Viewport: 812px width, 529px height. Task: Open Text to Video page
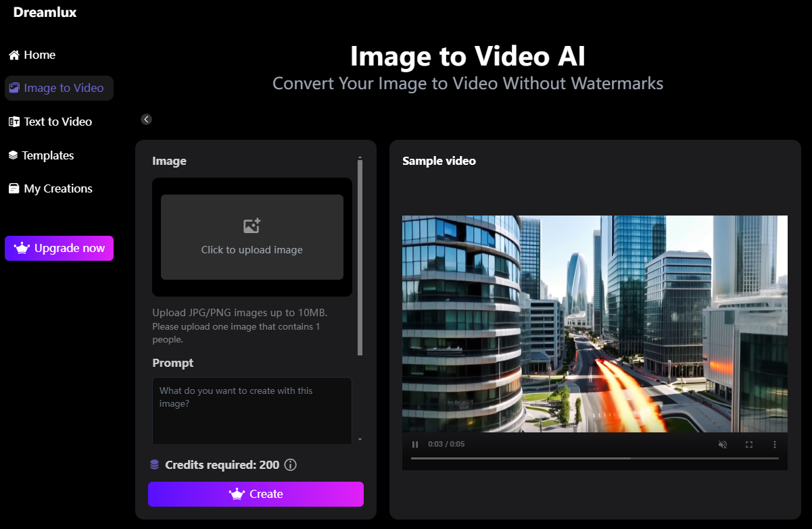click(x=50, y=122)
